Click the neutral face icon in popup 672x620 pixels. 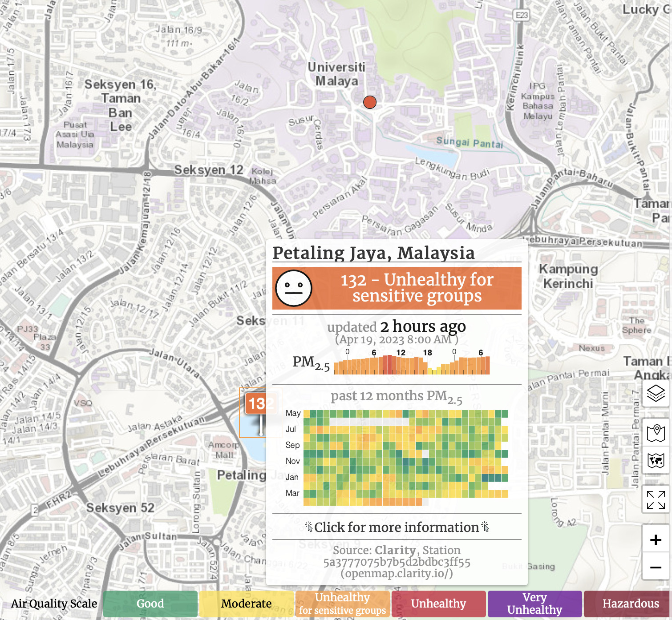(293, 288)
